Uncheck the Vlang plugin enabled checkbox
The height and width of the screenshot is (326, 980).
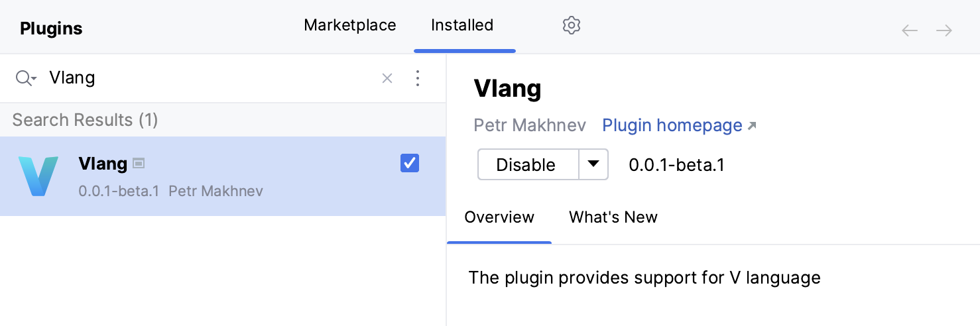point(410,163)
